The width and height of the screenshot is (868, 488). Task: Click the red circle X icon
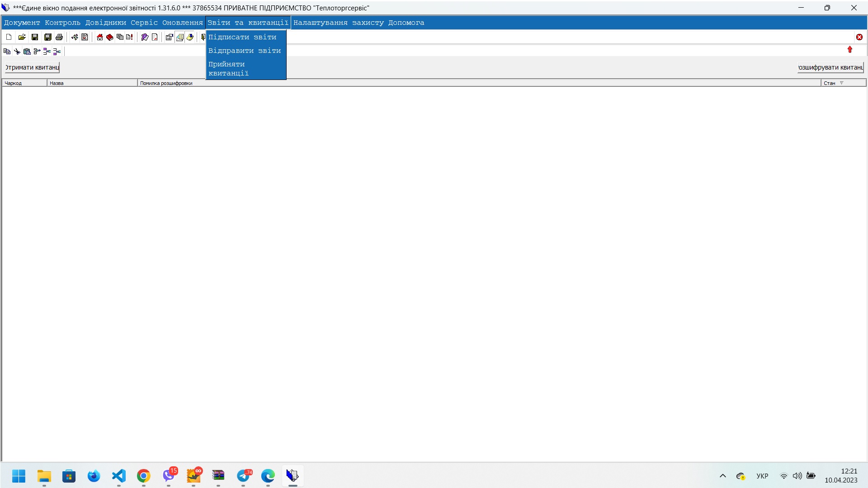pyautogui.click(x=859, y=37)
